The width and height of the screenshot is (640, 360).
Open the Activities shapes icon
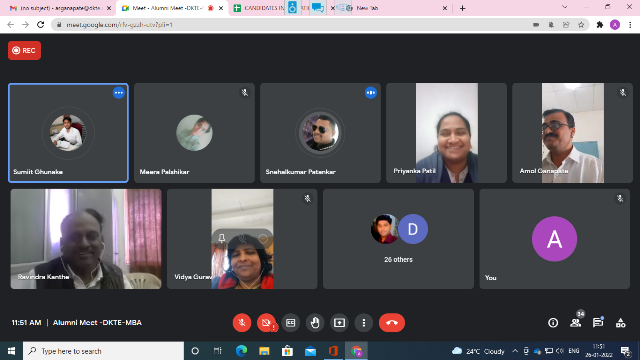(x=620, y=323)
